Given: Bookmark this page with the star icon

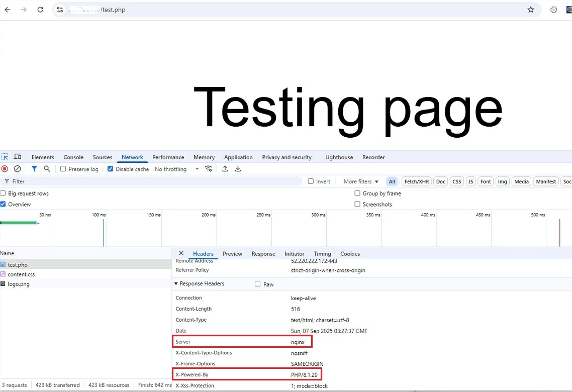Looking at the screenshot, I should 531,10.
